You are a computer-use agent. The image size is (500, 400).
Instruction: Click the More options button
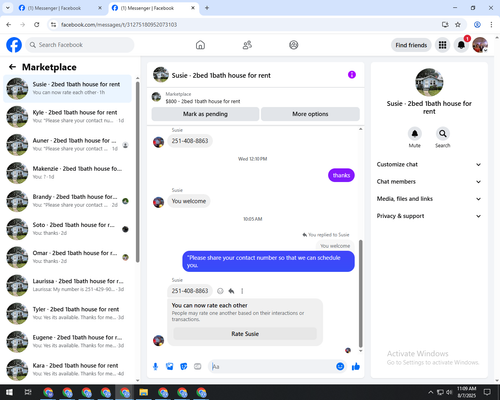click(310, 114)
